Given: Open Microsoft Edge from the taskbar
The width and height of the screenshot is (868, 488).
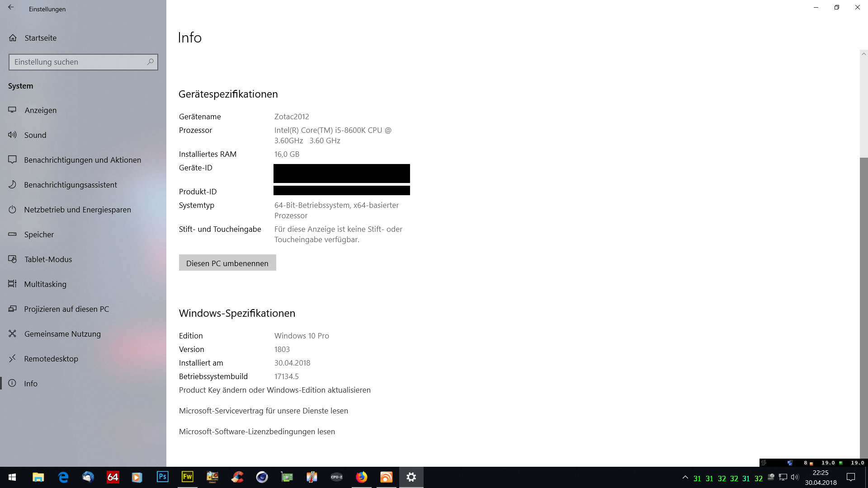Looking at the screenshot, I should click(x=63, y=477).
